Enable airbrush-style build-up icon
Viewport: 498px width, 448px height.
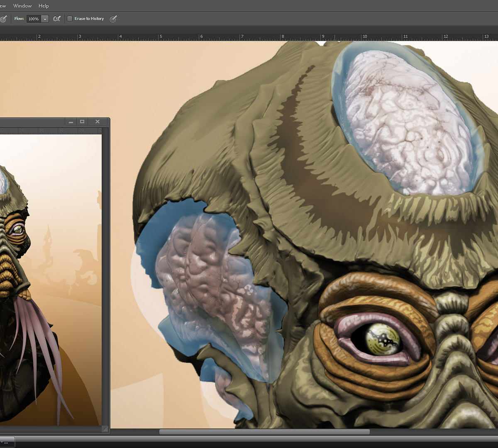click(x=57, y=19)
